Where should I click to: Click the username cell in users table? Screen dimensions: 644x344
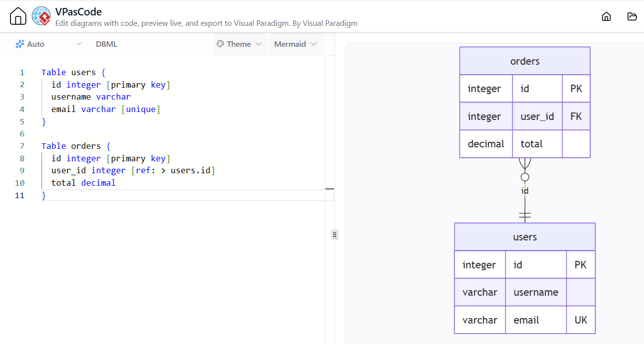click(536, 292)
